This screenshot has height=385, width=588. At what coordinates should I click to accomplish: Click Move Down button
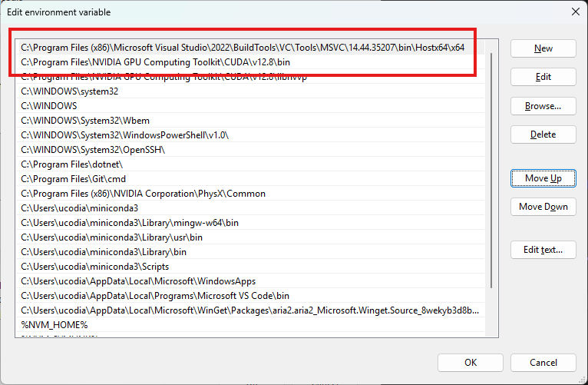543,207
